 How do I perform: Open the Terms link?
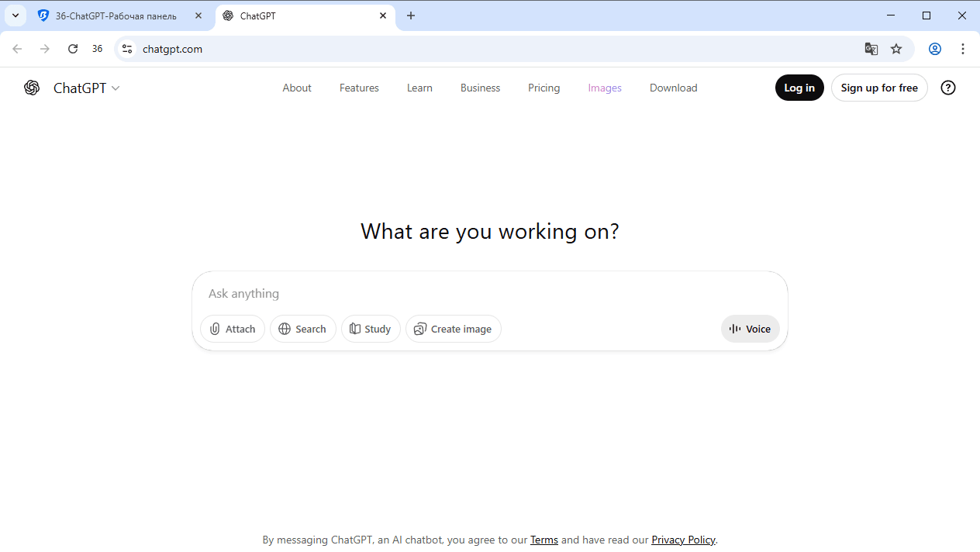tap(544, 540)
